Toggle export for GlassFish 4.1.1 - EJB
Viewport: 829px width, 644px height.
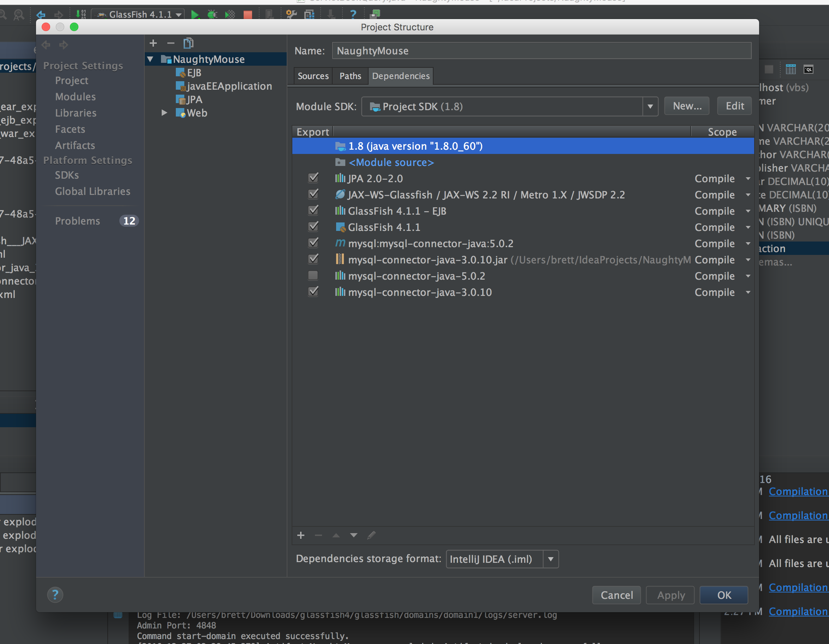(313, 210)
